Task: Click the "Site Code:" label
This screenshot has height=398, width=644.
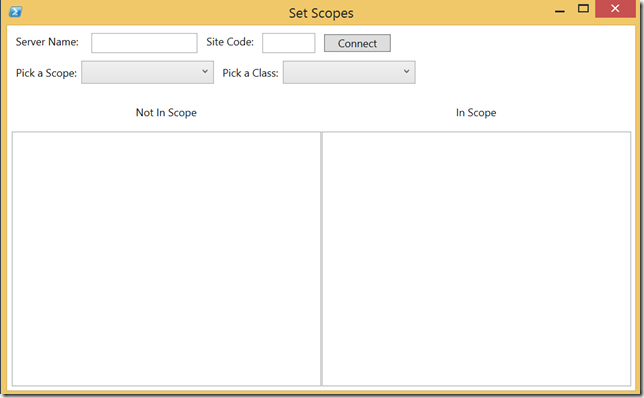Action: click(230, 42)
